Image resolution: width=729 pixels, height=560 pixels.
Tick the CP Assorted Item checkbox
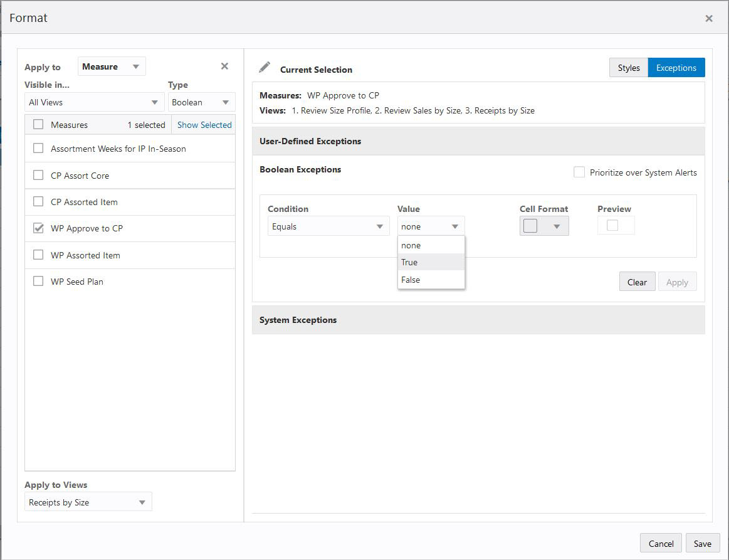38,202
